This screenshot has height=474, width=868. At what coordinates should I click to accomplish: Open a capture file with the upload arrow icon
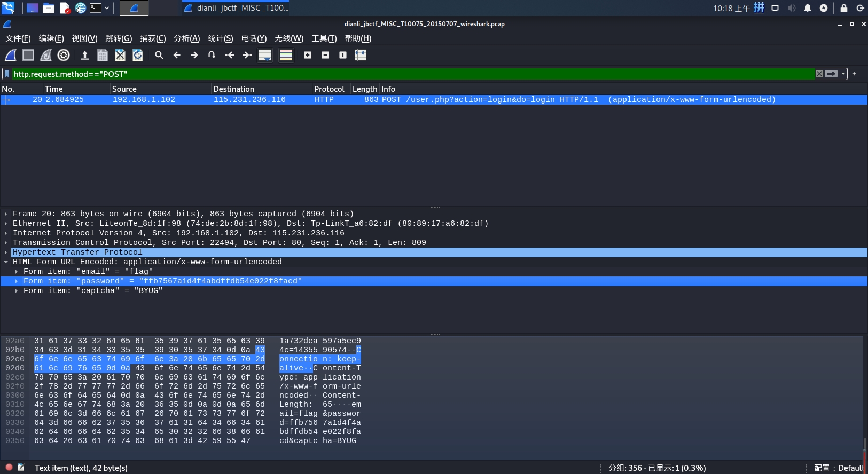pos(84,55)
